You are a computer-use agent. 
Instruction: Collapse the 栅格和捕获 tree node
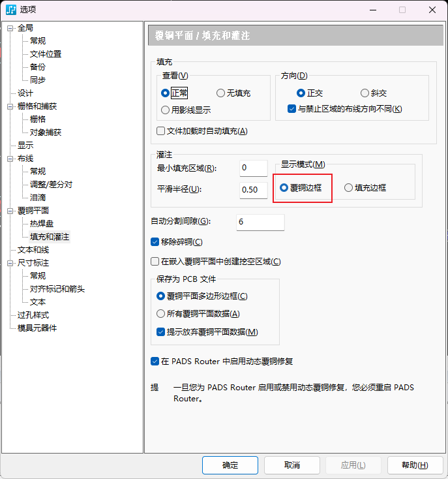coord(10,106)
